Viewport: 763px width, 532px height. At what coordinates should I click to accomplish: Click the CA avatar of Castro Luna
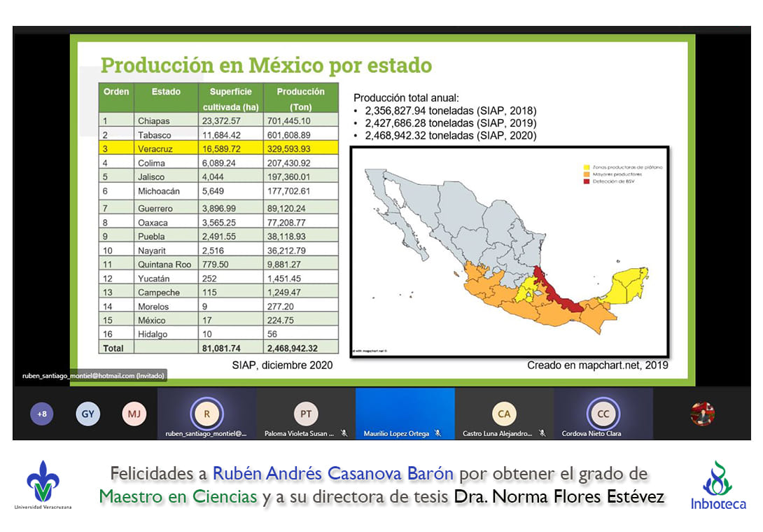[x=504, y=413]
